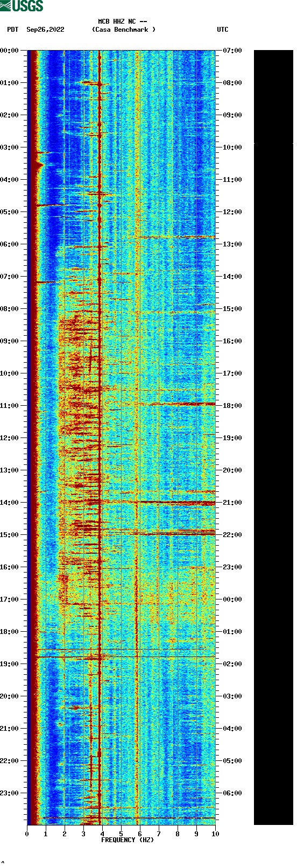Click the 0 Hz frequency axis label

[27, 834]
